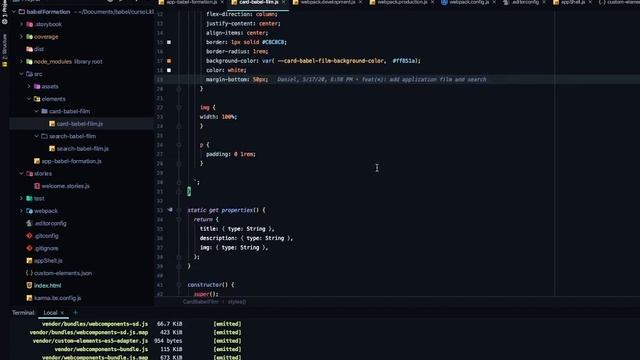Click the dist folder icon
The image size is (640, 360).
coord(29,49)
